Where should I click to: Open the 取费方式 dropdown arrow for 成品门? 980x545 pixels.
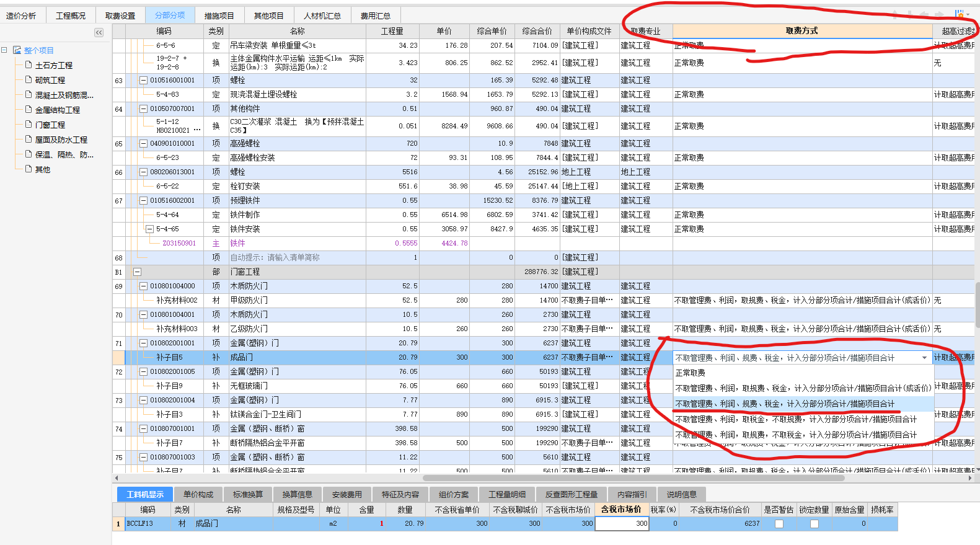pyautogui.click(x=924, y=358)
